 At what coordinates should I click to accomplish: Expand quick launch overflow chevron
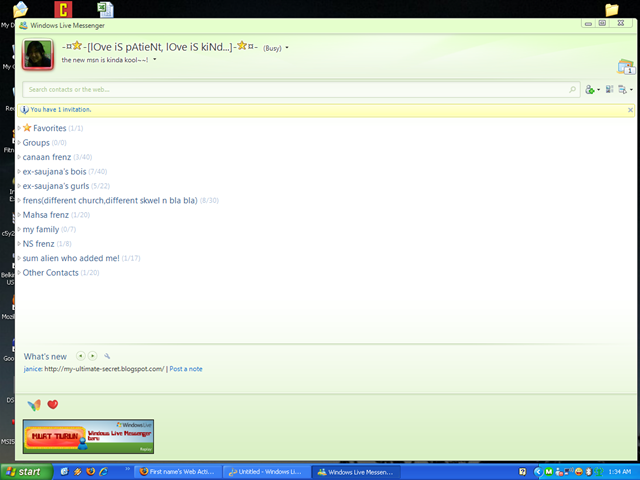point(127,469)
